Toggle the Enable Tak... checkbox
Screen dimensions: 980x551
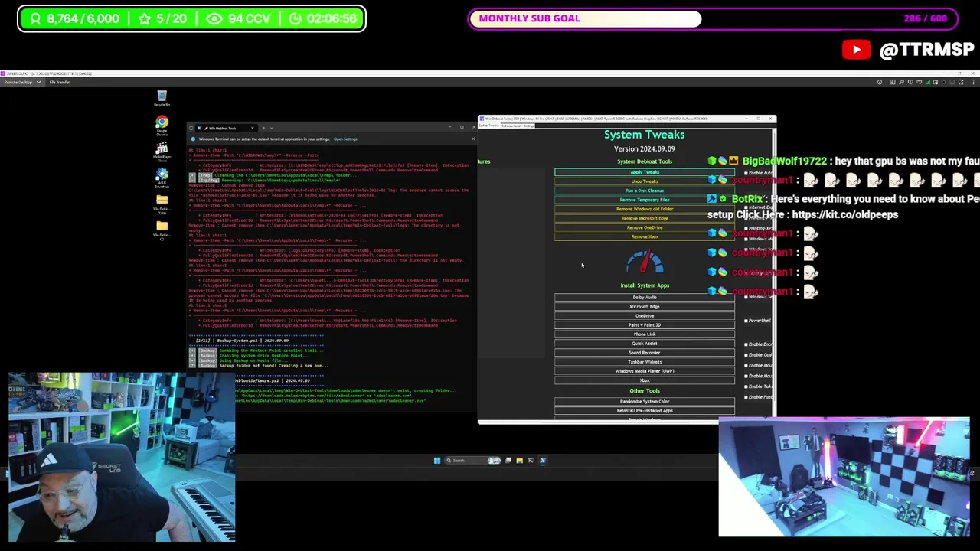click(746, 386)
